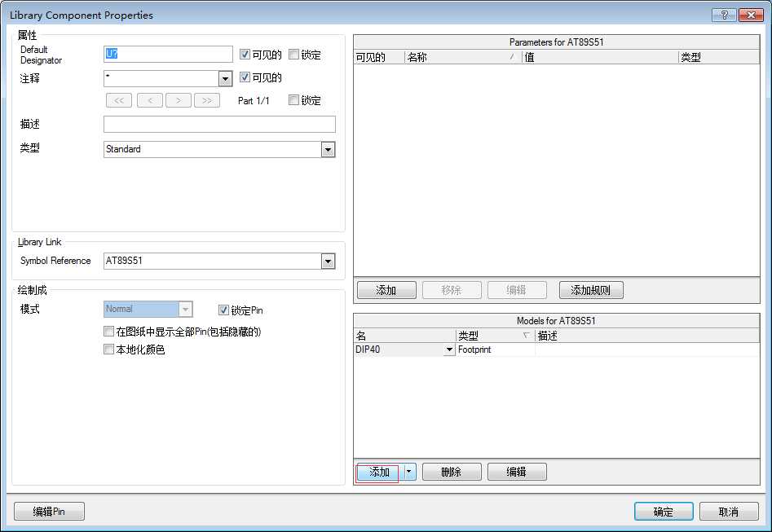
Task: Click the 值 column header in Parameters
Action: 600,57
